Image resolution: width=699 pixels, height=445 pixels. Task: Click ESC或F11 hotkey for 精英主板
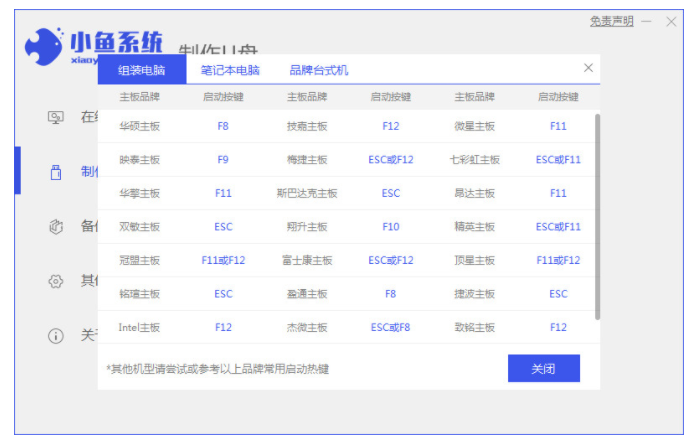(x=558, y=227)
